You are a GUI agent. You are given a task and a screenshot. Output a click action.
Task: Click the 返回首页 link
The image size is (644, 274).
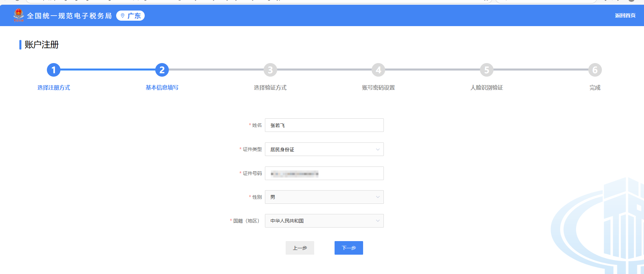pyautogui.click(x=625, y=16)
